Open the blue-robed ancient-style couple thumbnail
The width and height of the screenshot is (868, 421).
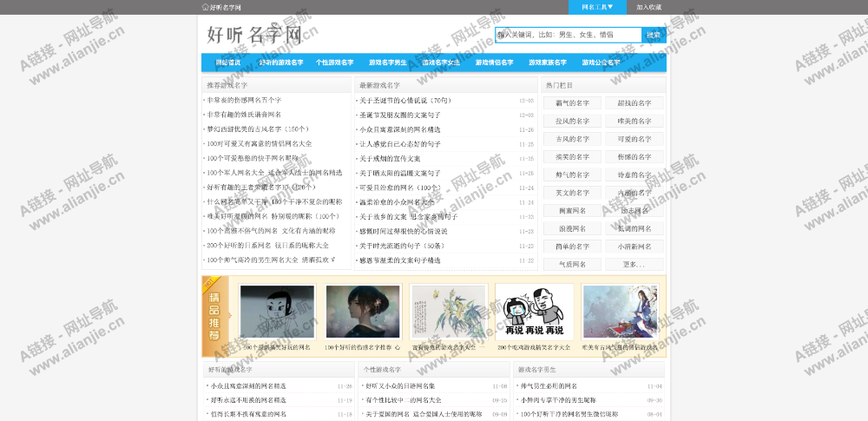[x=621, y=312]
